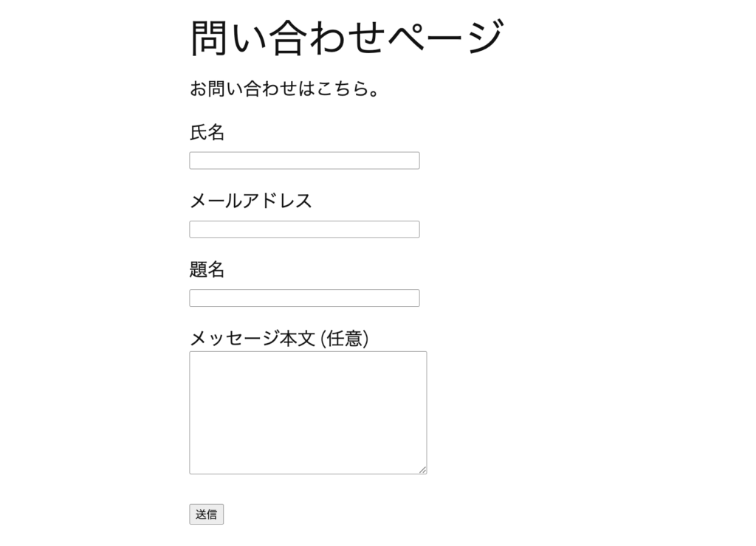756x546 pixels.
Task: Click the page title at the top
Action: [x=347, y=38]
